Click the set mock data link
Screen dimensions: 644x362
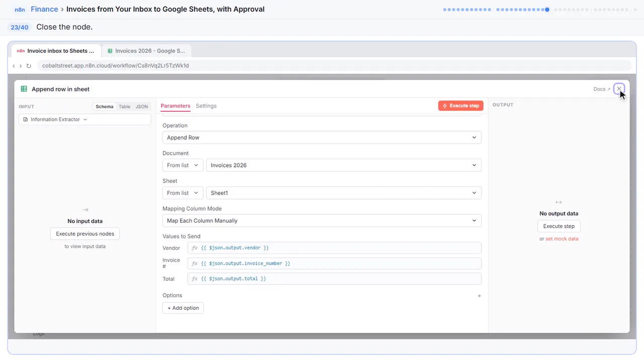coord(562,239)
